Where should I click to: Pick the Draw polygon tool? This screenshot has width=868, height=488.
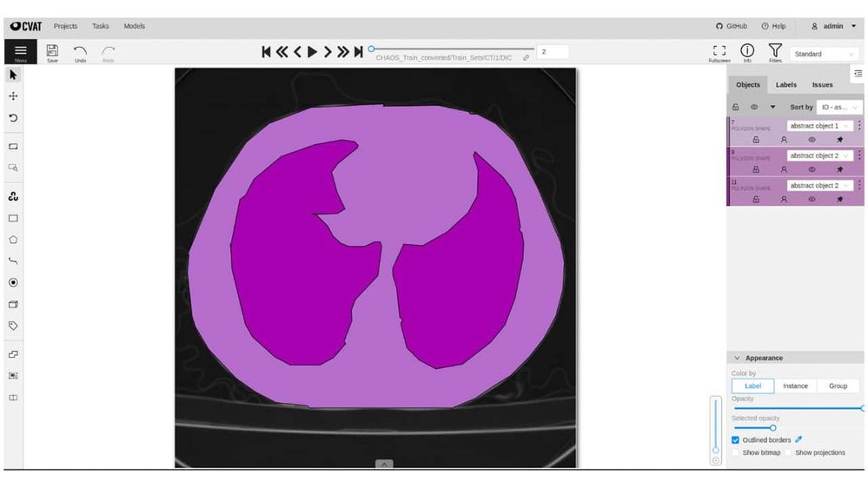[13, 240]
